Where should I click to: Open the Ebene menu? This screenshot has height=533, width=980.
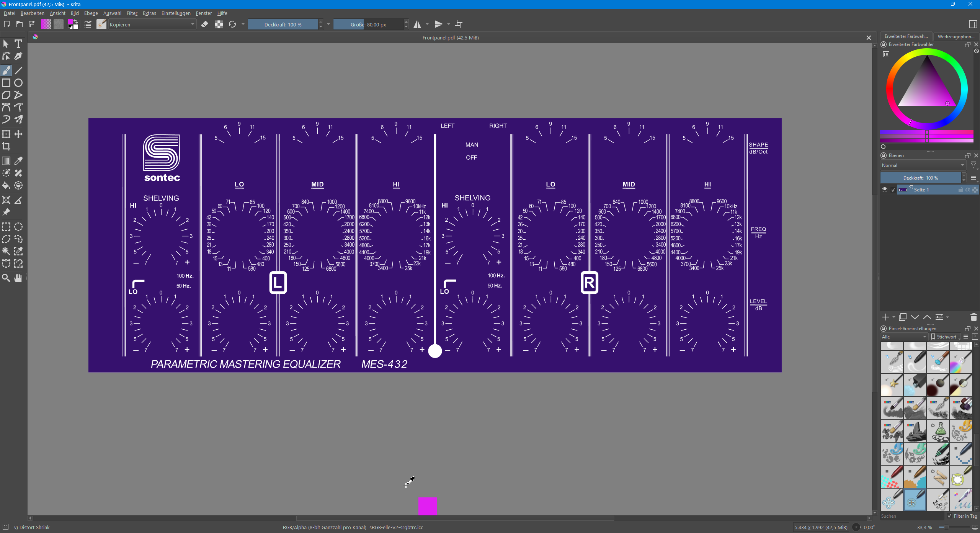(x=91, y=13)
